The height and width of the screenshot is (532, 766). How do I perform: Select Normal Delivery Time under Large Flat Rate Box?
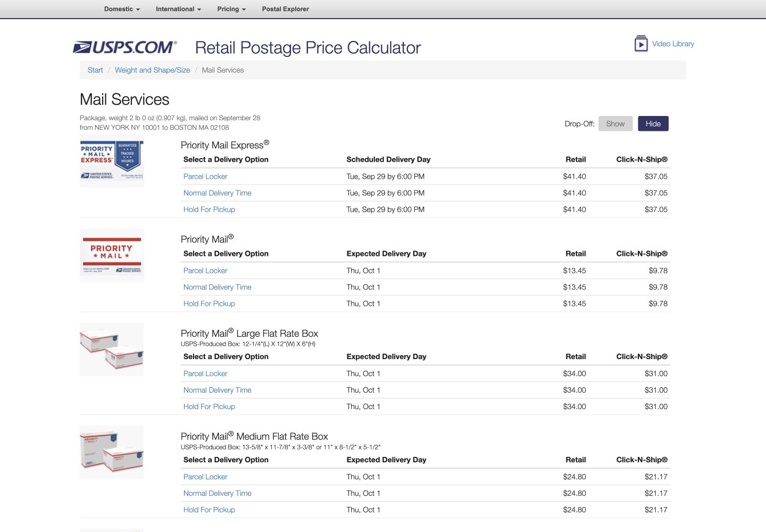coord(218,390)
